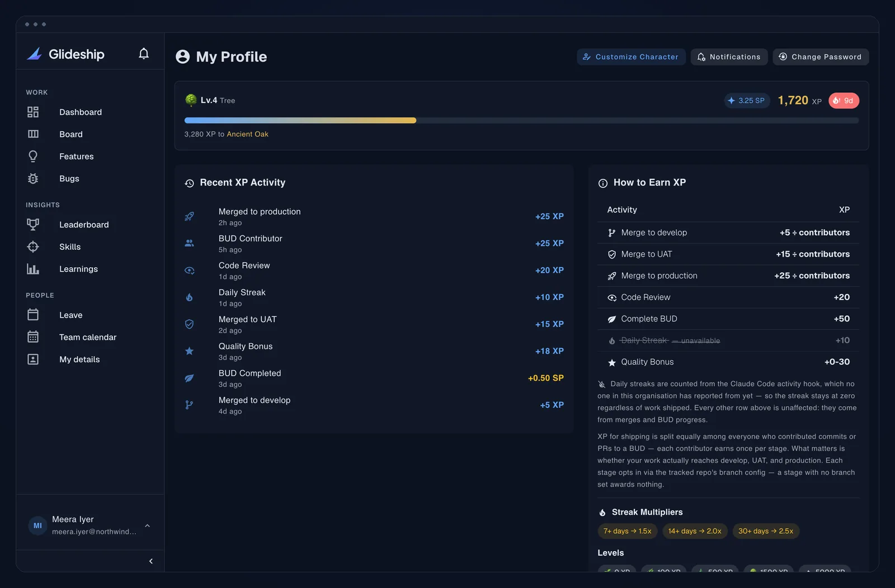Click the Lv.4 tree icon

point(191,100)
